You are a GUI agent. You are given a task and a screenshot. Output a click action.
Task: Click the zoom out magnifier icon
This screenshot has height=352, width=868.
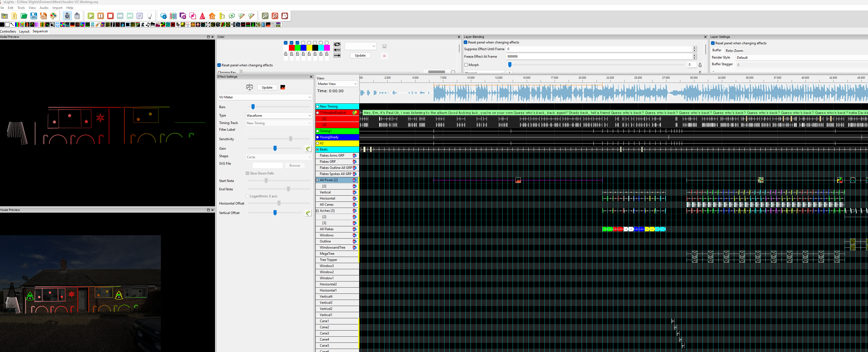pyautogui.click(x=275, y=16)
